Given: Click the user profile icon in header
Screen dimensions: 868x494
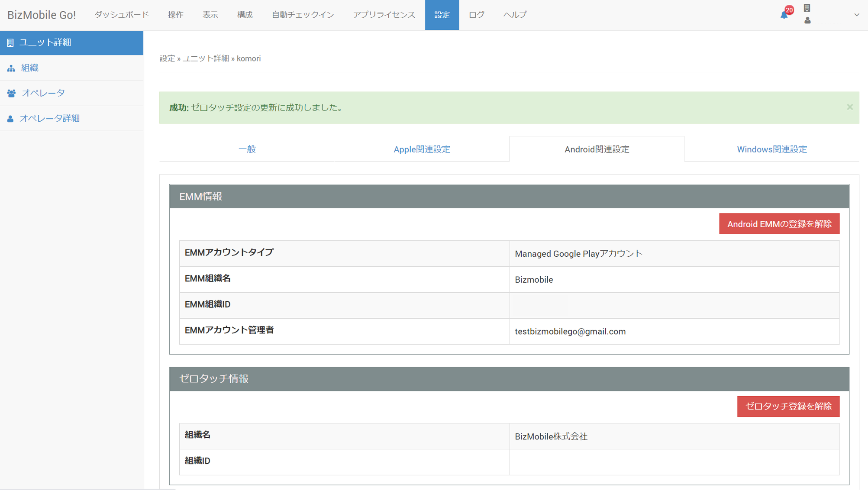Looking at the screenshot, I should point(807,20).
